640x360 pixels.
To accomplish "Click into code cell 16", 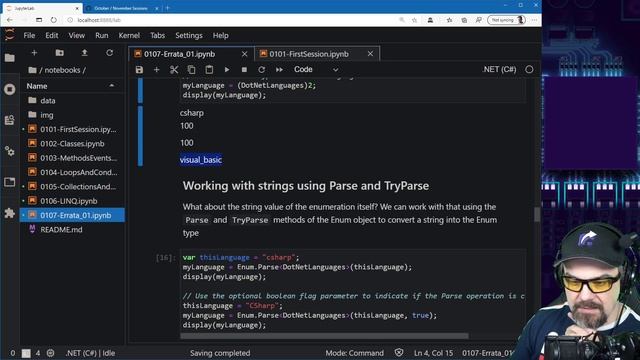I will [353, 291].
